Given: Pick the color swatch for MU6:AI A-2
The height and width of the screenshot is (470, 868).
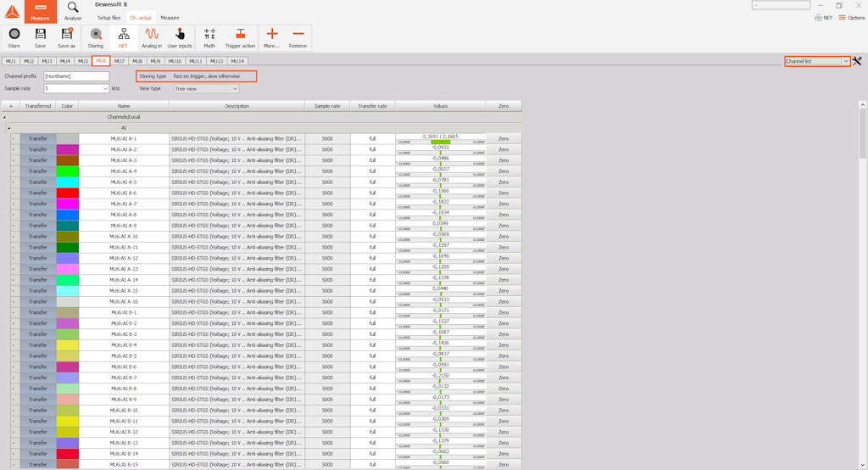Looking at the screenshot, I should 68,149.
